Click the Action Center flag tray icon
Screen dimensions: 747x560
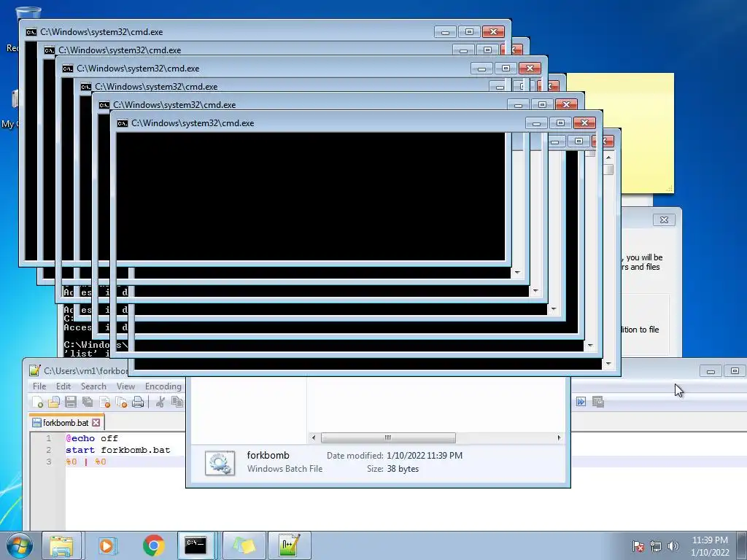pyautogui.click(x=638, y=546)
